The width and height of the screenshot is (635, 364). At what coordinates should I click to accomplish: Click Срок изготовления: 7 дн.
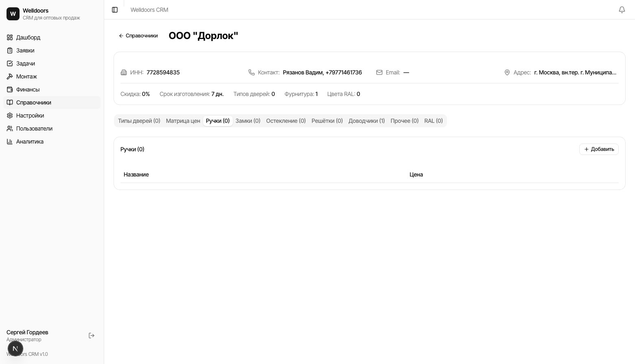(192, 94)
